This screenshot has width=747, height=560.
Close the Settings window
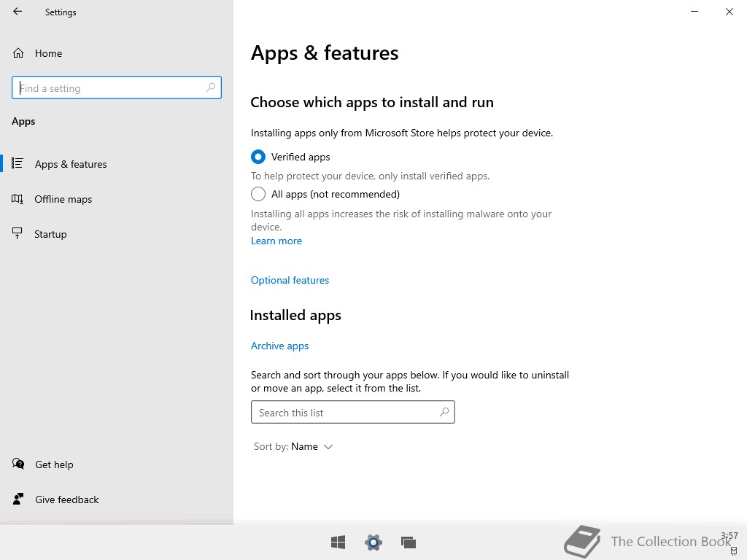[x=729, y=12]
